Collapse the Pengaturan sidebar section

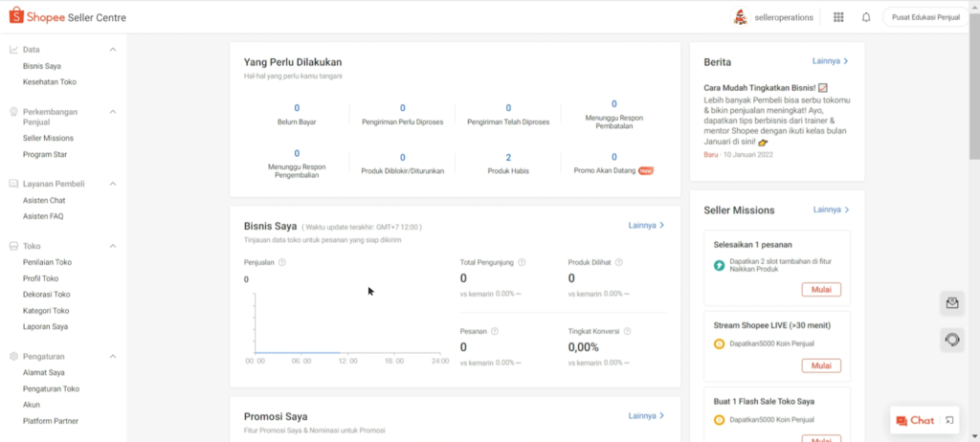point(113,356)
